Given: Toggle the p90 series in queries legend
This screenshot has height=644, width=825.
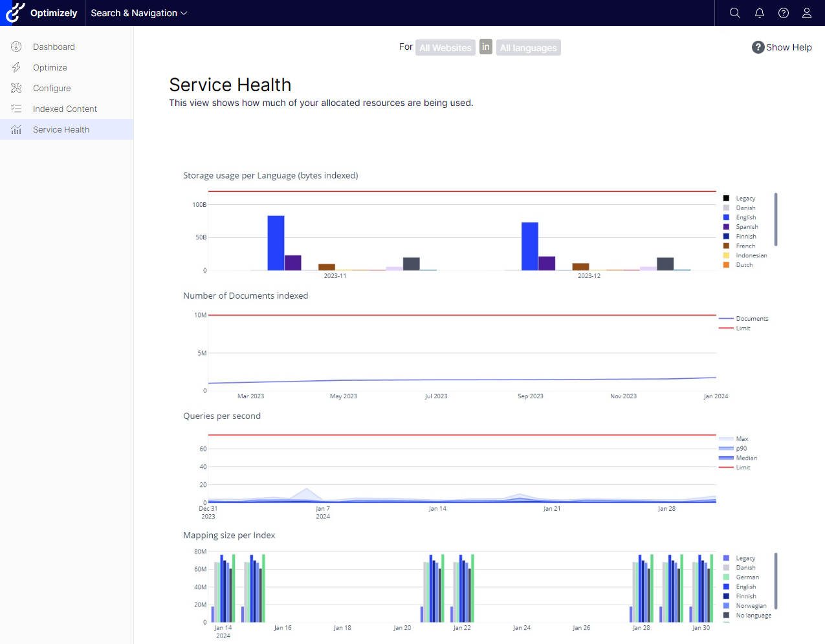Looking at the screenshot, I should tap(741, 449).
